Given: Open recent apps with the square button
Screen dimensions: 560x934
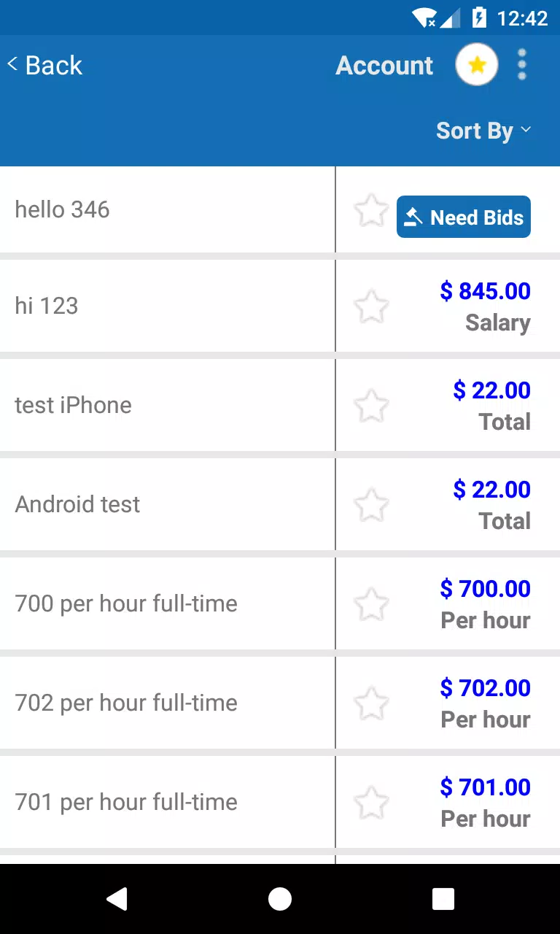Looking at the screenshot, I should (x=443, y=899).
